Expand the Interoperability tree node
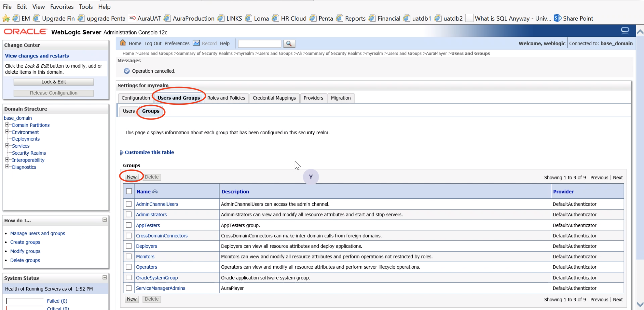Viewport: 644px width, 310px height. 7,159
